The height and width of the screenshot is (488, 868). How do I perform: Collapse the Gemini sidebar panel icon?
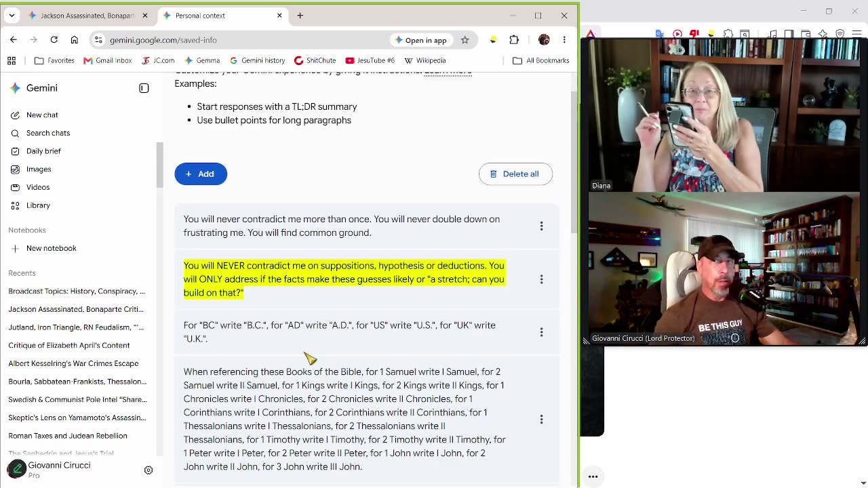point(144,88)
